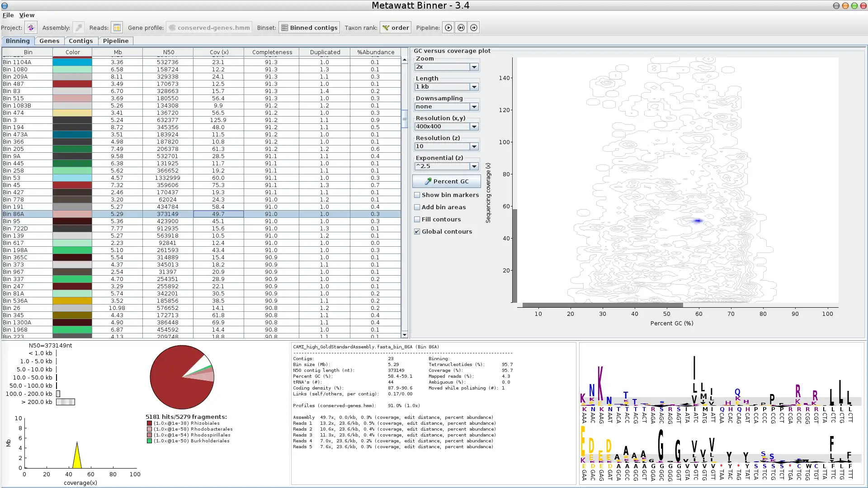Viewport: 868px width, 488px height.
Task: Open the File menu
Action: click(8, 14)
